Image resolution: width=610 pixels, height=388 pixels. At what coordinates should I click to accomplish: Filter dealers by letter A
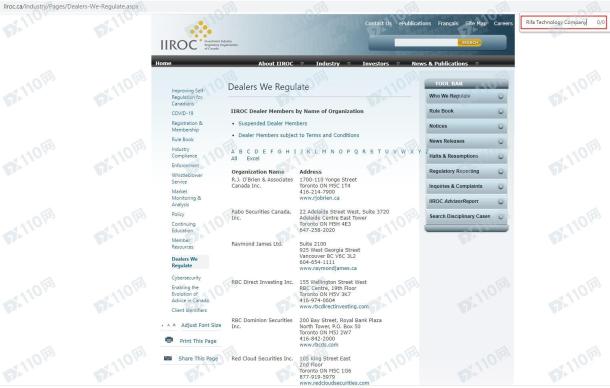tap(233, 152)
